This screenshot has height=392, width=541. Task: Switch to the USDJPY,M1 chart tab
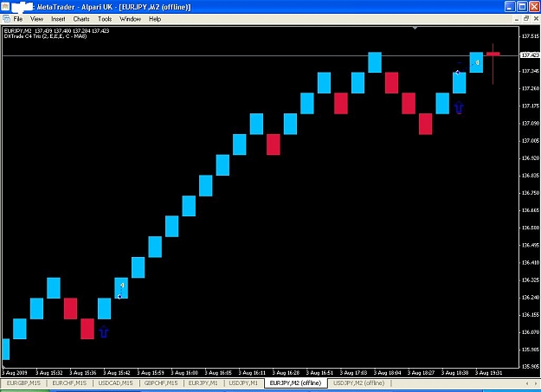click(243, 383)
